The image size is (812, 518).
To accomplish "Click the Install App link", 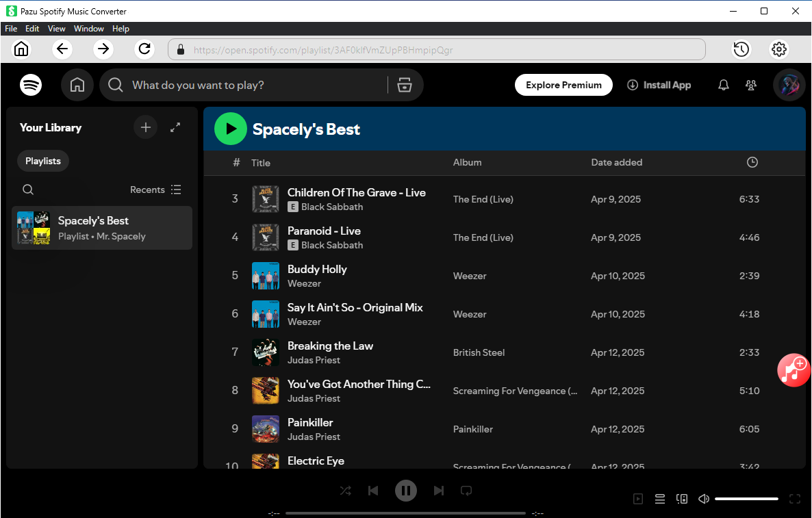I will click(x=659, y=85).
